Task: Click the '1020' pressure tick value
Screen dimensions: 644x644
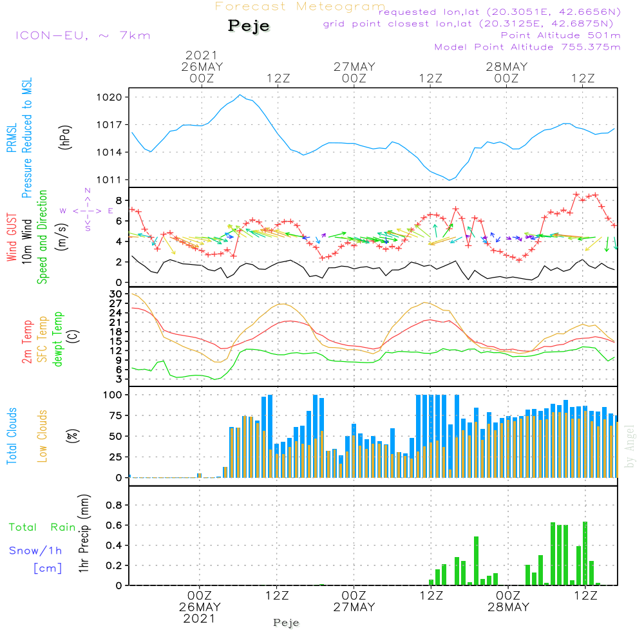Action: pyautogui.click(x=109, y=97)
